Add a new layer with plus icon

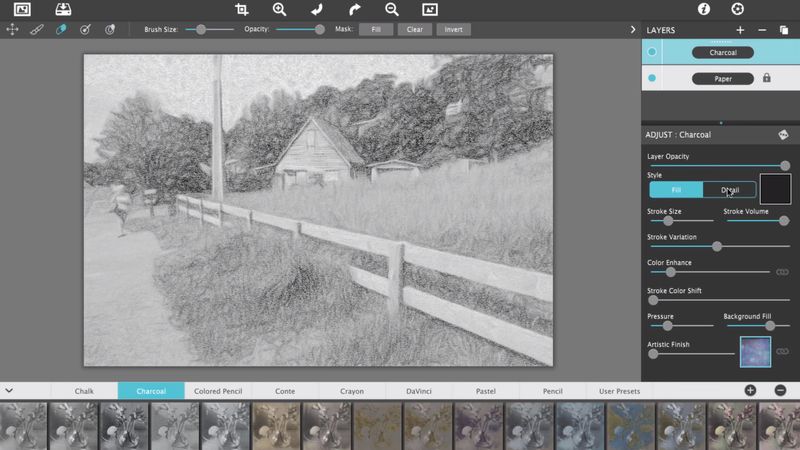click(740, 30)
